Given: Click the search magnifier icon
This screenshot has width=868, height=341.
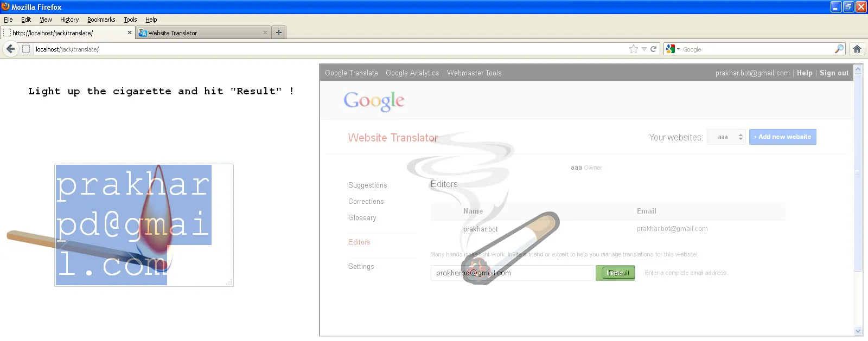Looking at the screenshot, I should [x=839, y=49].
